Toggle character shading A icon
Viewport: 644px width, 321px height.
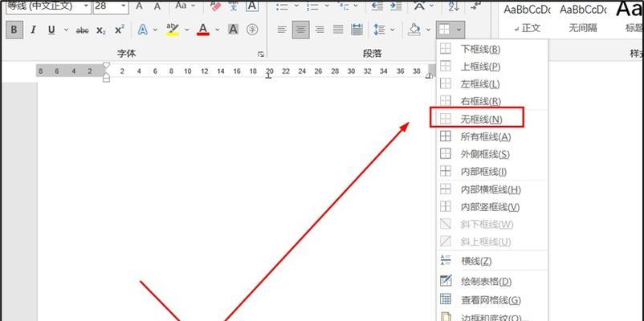pyautogui.click(x=234, y=30)
